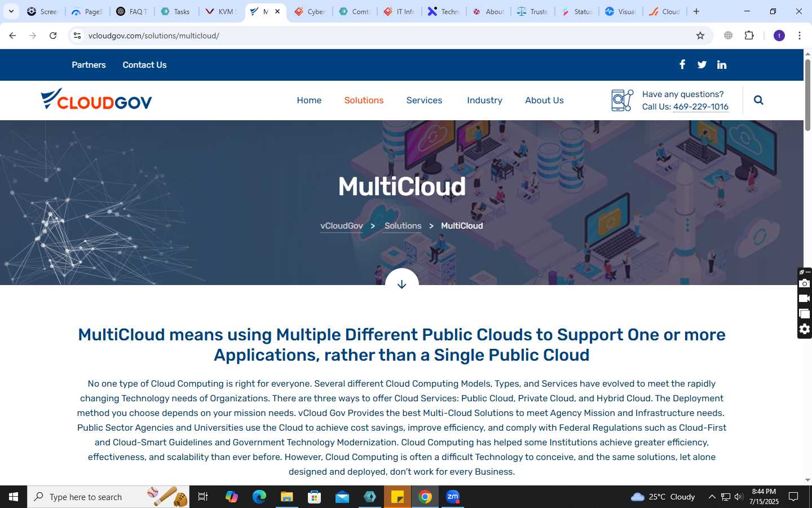Viewport: 812px width, 508px height.
Task: Click the page vertical scrollbar thumb
Action: click(x=807, y=95)
